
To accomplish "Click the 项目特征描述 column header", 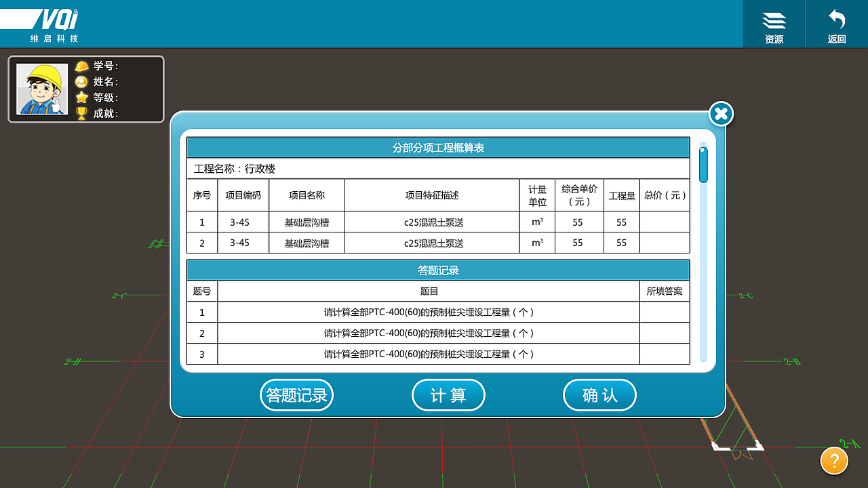I will pos(433,195).
